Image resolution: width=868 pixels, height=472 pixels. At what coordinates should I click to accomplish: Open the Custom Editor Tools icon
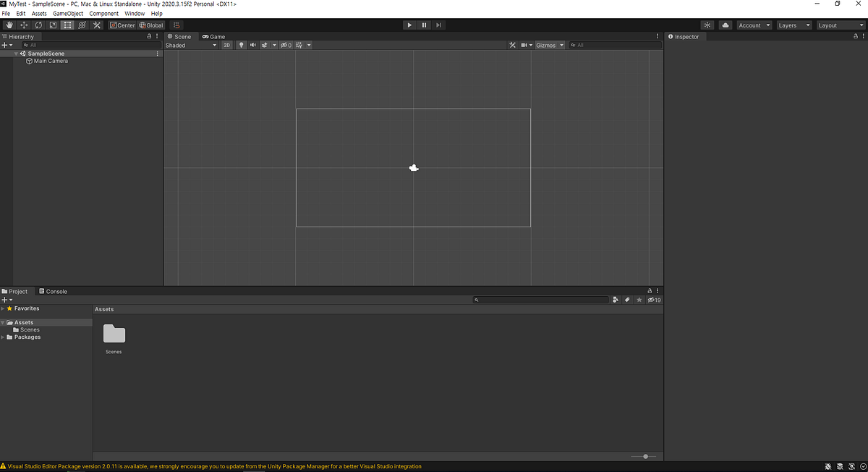pyautogui.click(x=96, y=25)
